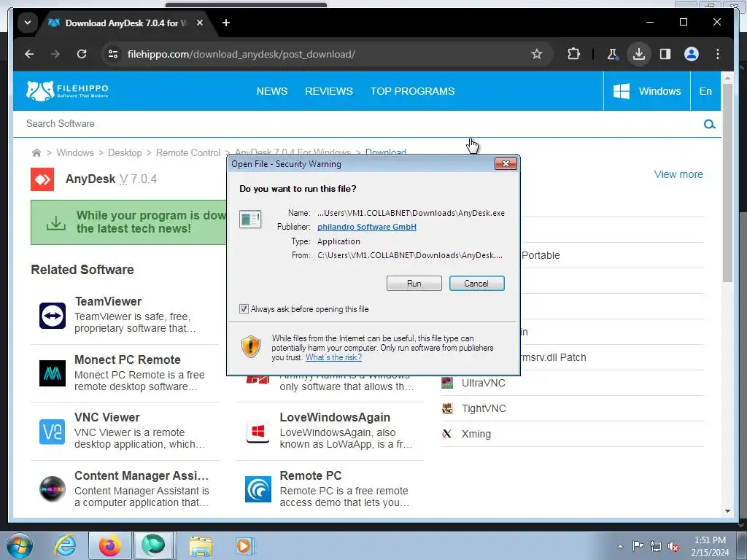Open Content Manager Assistant icon
The image size is (747, 560).
coord(53,489)
